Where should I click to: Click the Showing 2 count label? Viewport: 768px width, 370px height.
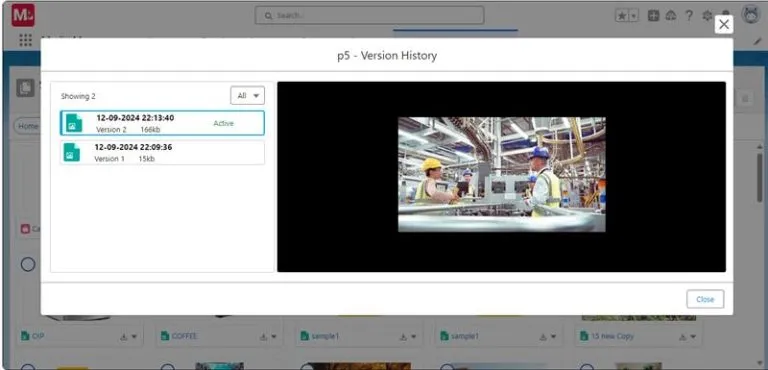78,96
